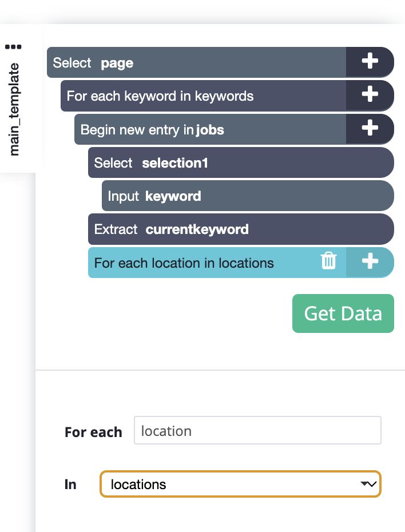Image resolution: width=405 pixels, height=532 pixels.
Task: Open the In locations dropdown
Action: (x=240, y=484)
